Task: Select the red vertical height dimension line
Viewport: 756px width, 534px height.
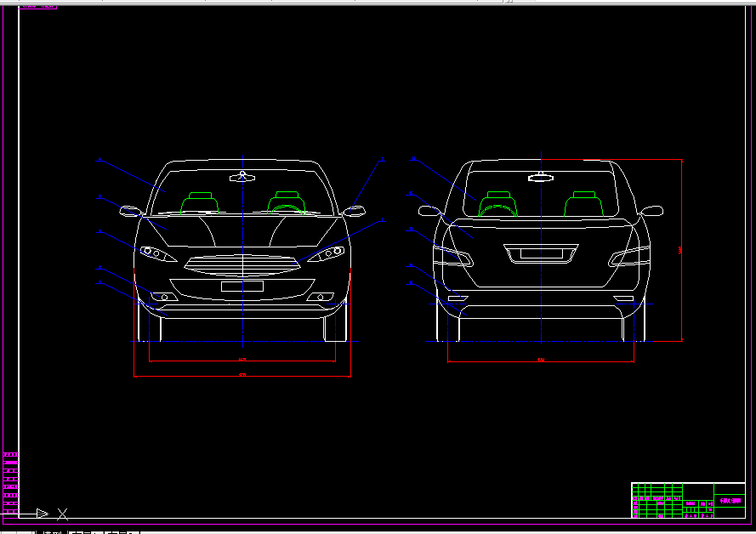Action: pos(681,250)
